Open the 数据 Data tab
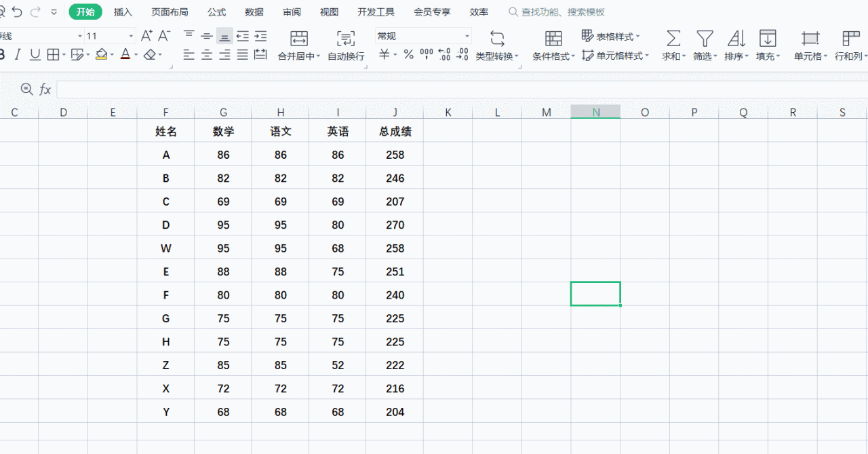868x454 pixels. pos(254,12)
